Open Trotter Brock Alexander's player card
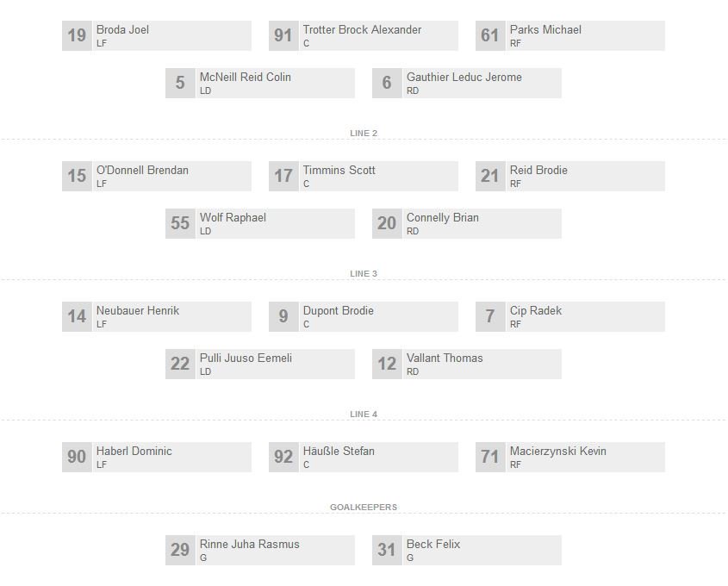 (x=363, y=36)
